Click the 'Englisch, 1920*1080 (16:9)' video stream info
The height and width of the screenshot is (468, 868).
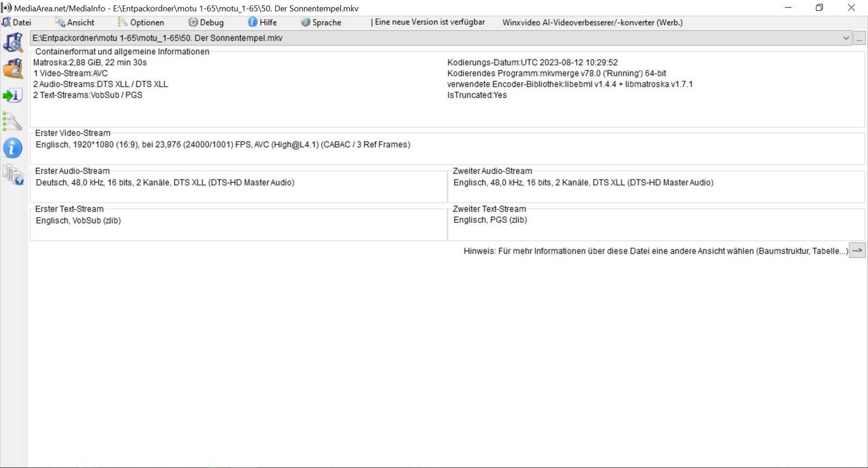(x=223, y=144)
